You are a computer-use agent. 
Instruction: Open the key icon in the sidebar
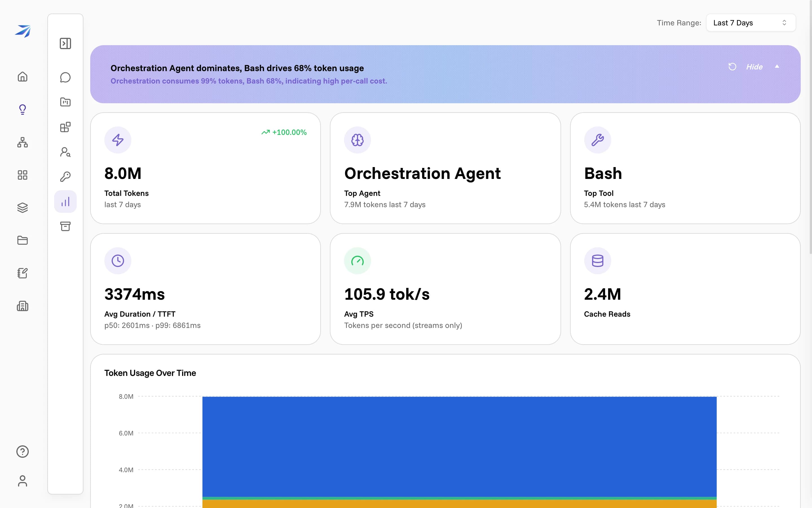(65, 177)
